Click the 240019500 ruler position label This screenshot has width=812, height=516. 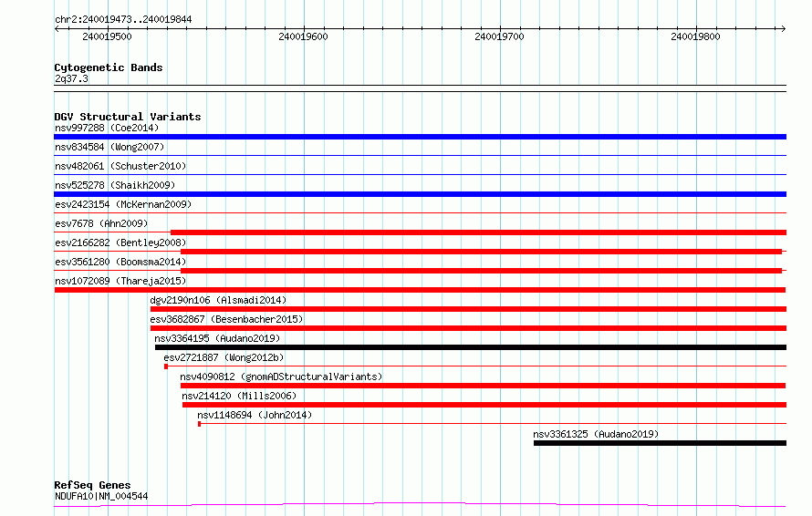(107, 36)
